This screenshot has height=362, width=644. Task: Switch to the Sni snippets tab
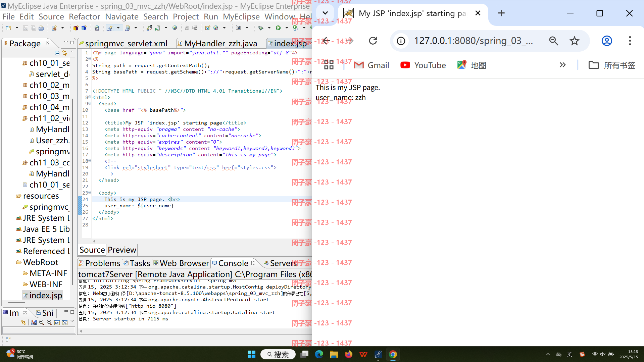click(x=45, y=313)
